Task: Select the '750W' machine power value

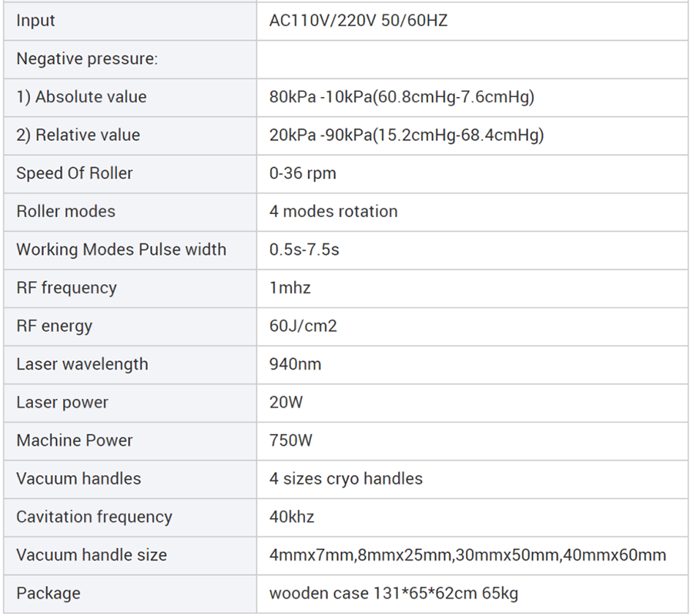Action: pos(291,440)
